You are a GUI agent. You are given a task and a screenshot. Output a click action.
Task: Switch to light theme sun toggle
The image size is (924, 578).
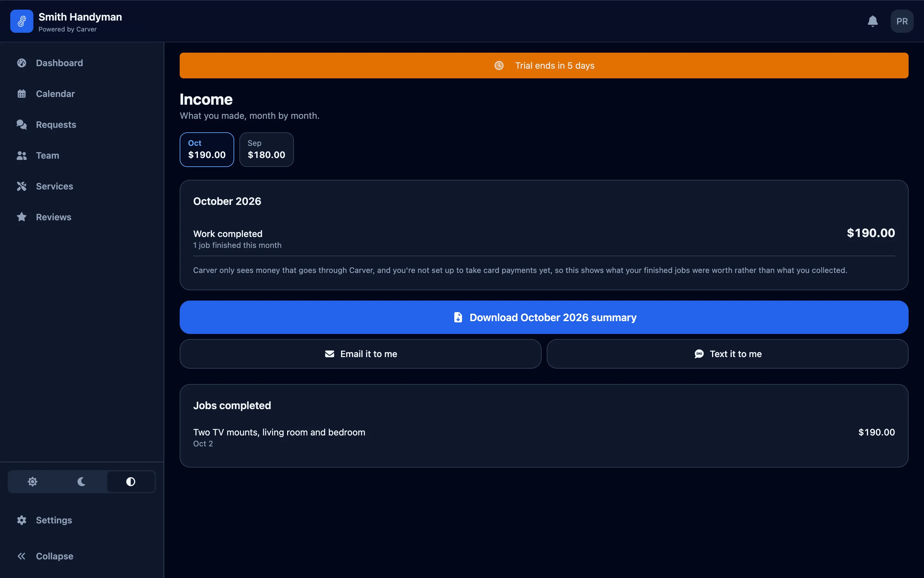point(32,482)
